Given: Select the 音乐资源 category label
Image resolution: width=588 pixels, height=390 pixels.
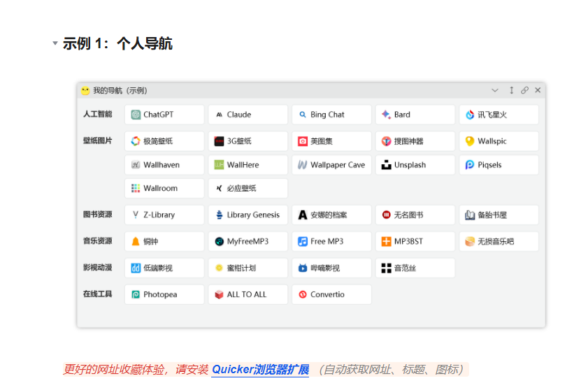Looking at the screenshot, I should point(97,240).
